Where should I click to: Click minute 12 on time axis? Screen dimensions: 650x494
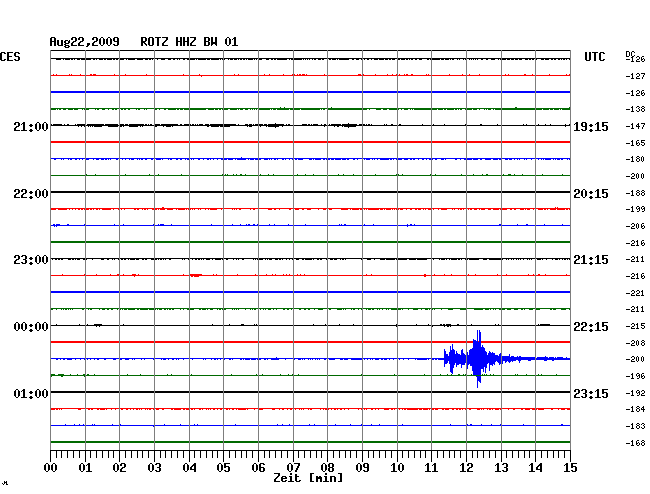tap(466, 468)
